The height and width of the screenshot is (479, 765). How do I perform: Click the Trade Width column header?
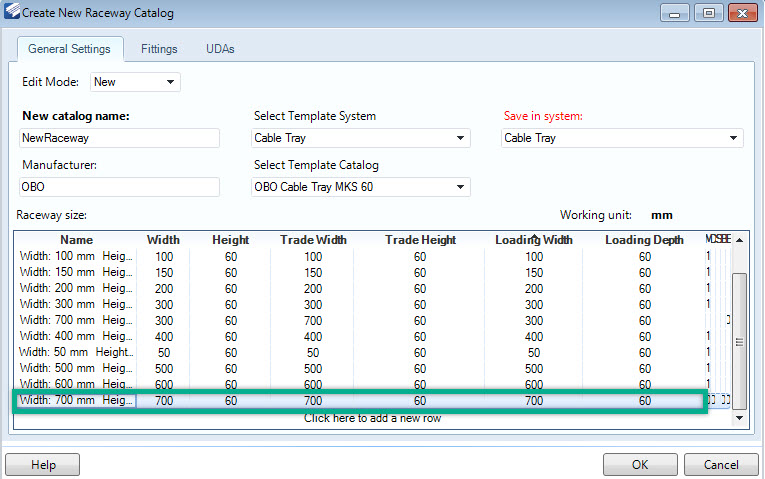point(313,240)
